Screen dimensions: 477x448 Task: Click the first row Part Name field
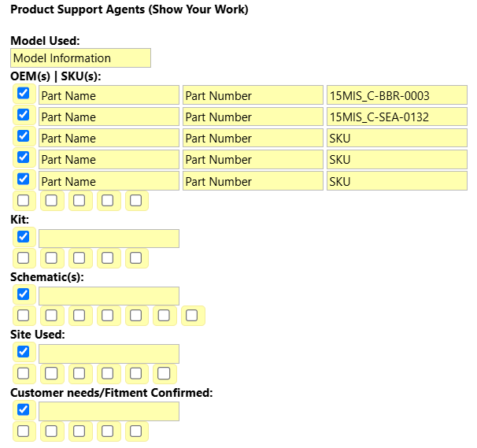[x=109, y=95]
